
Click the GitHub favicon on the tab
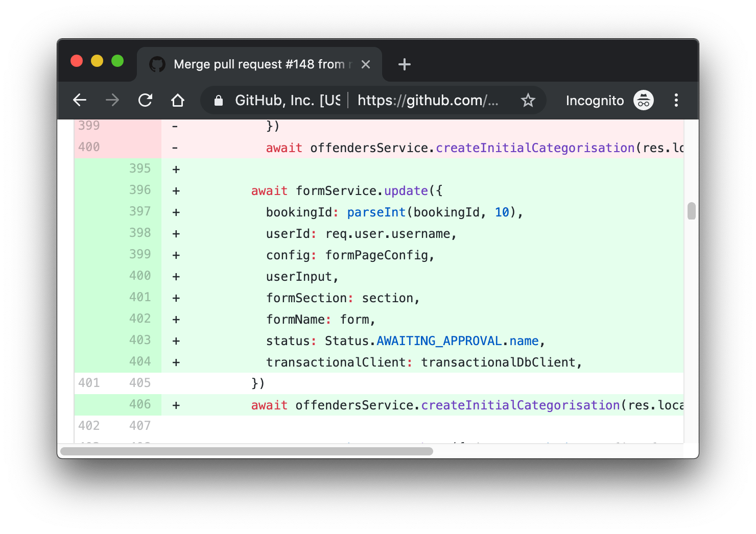pos(157,64)
